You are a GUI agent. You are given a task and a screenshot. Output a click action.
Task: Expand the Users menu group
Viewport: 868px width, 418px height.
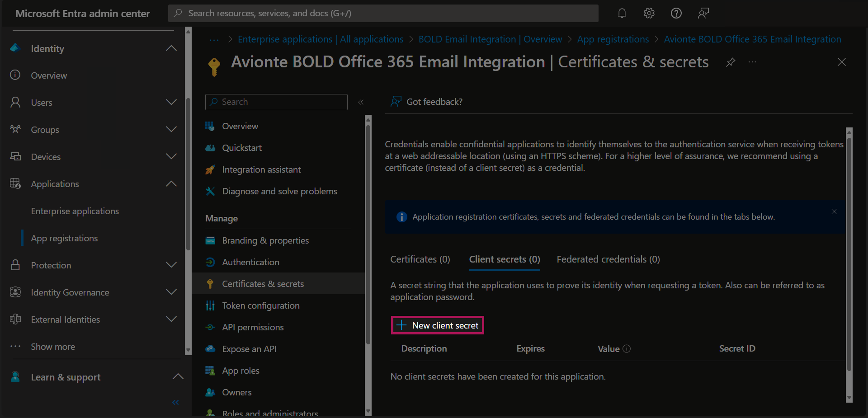[x=171, y=102]
